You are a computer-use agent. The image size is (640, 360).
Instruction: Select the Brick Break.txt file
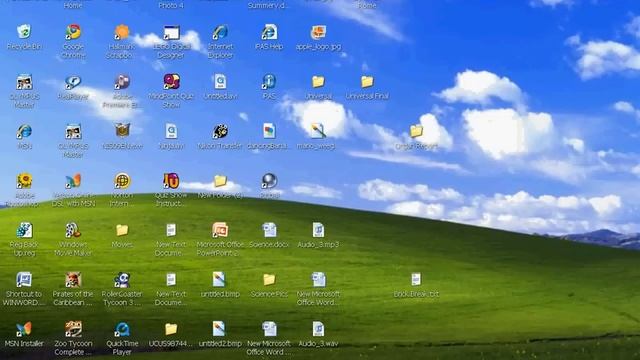coord(416,280)
